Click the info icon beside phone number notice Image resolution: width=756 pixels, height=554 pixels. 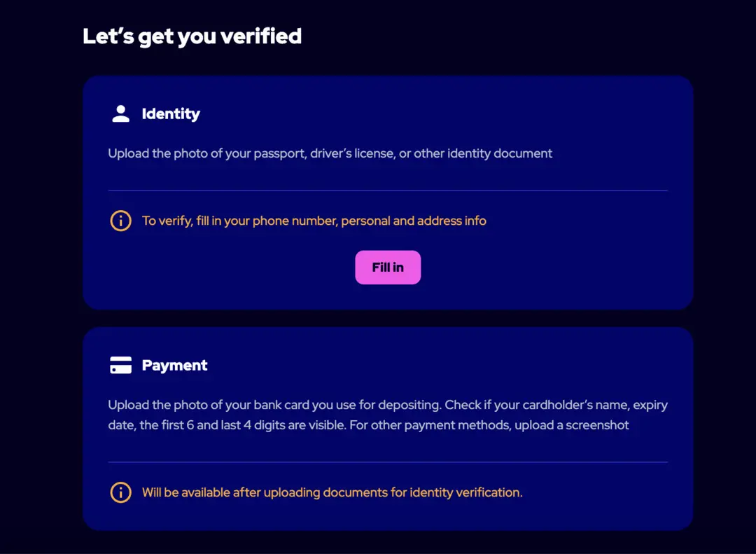[x=120, y=221]
